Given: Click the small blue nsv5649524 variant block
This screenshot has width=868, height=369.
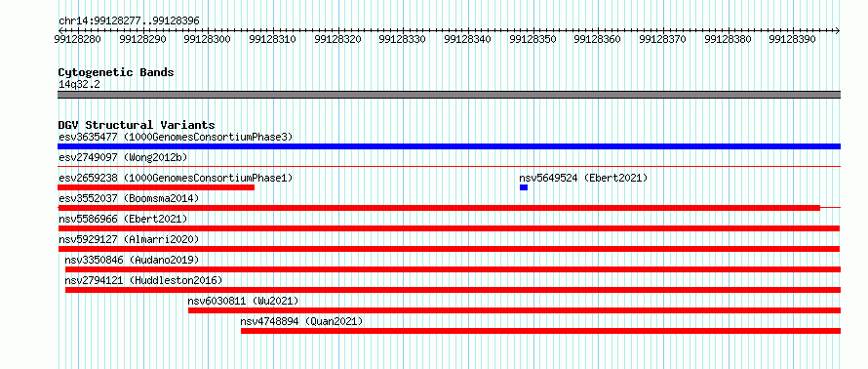Looking at the screenshot, I should 524,187.
